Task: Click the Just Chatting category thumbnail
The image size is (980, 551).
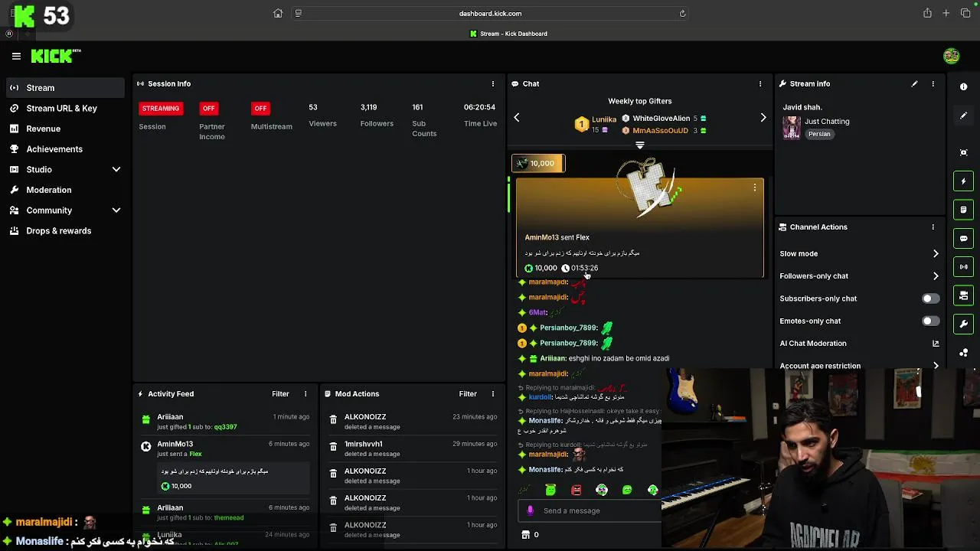Action: (792, 128)
